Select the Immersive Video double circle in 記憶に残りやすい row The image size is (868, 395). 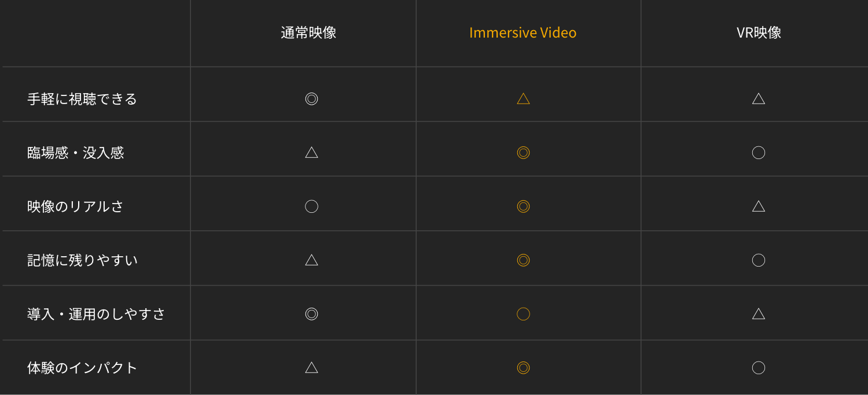[x=523, y=260]
